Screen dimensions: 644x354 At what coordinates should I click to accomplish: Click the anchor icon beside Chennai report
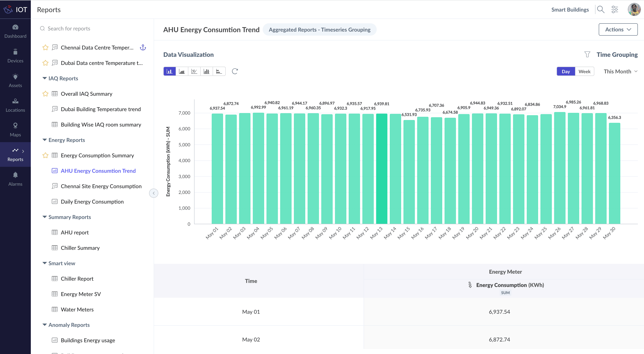143,48
